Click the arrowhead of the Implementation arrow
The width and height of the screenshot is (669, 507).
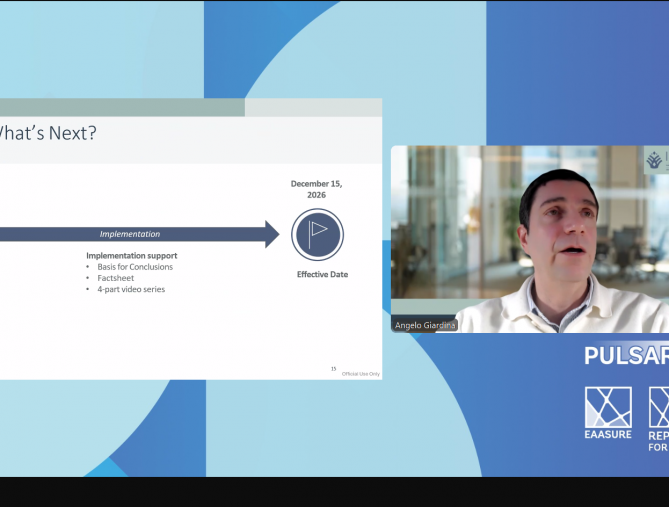click(x=272, y=234)
